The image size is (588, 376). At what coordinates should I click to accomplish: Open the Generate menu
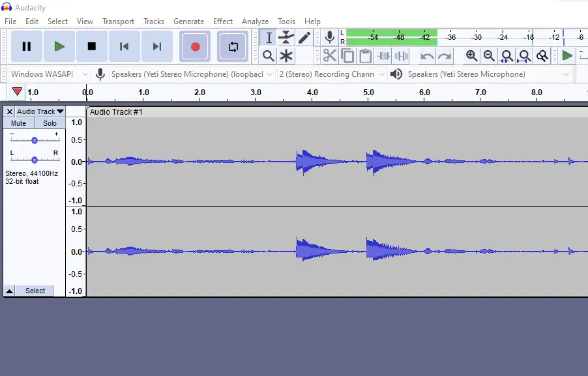point(188,22)
